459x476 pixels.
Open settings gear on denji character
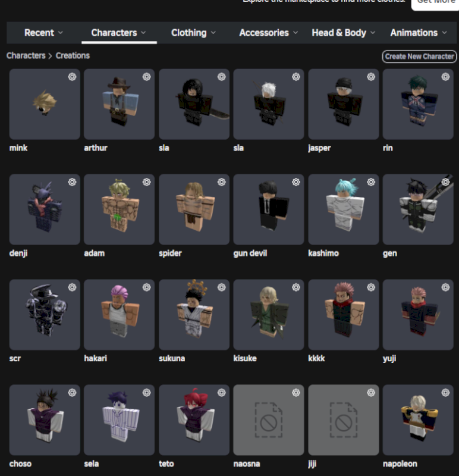tap(72, 182)
